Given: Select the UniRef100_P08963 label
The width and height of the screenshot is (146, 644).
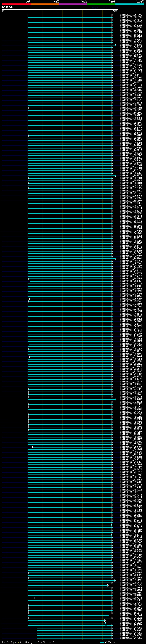Looking at the screenshot, I should (131, 316).
